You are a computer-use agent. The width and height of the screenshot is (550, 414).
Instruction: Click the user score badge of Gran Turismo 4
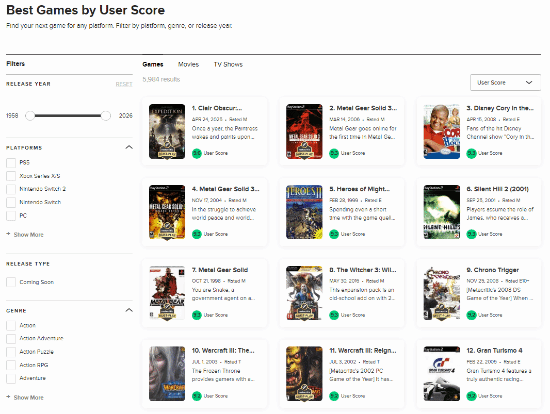[471, 396]
